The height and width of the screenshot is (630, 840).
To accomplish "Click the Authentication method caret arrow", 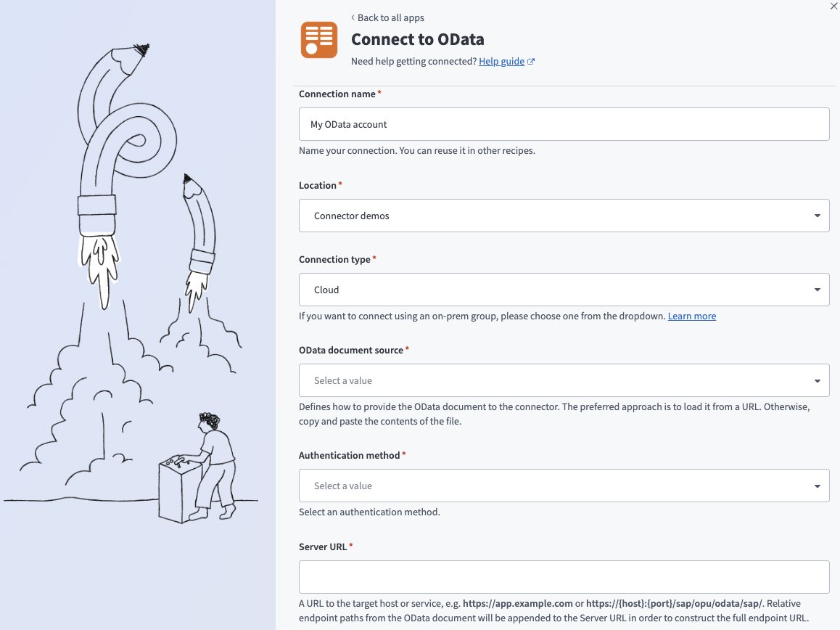I will pyautogui.click(x=817, y=486).
